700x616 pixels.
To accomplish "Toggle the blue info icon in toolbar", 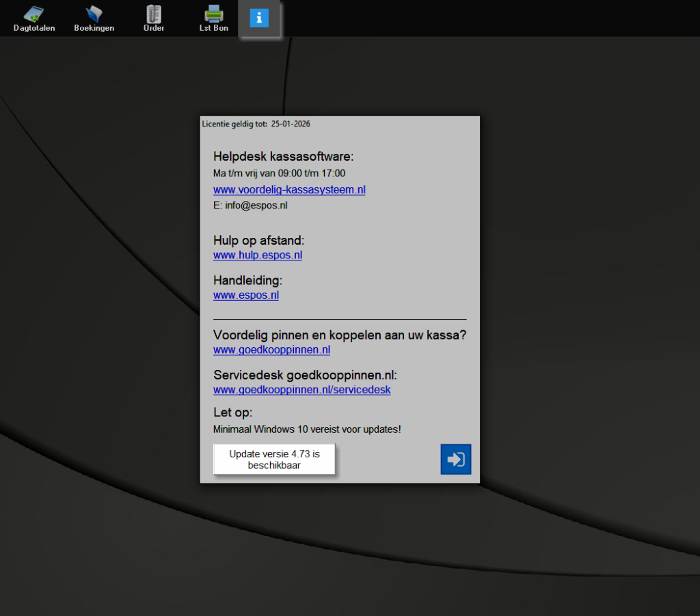I will coord(259,18).
